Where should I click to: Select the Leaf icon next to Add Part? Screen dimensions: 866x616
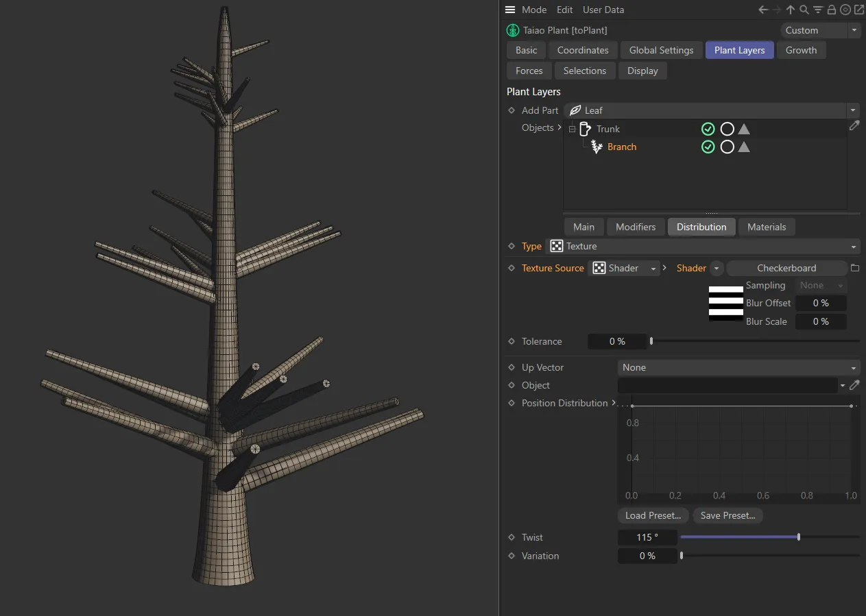tap(574, 110)
